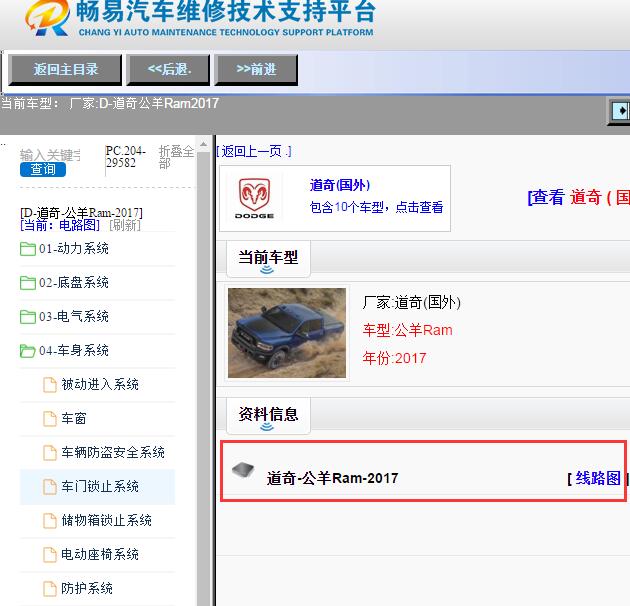
Task: Click the document icon beside 电动座椅系统
Action: (50, 555)
